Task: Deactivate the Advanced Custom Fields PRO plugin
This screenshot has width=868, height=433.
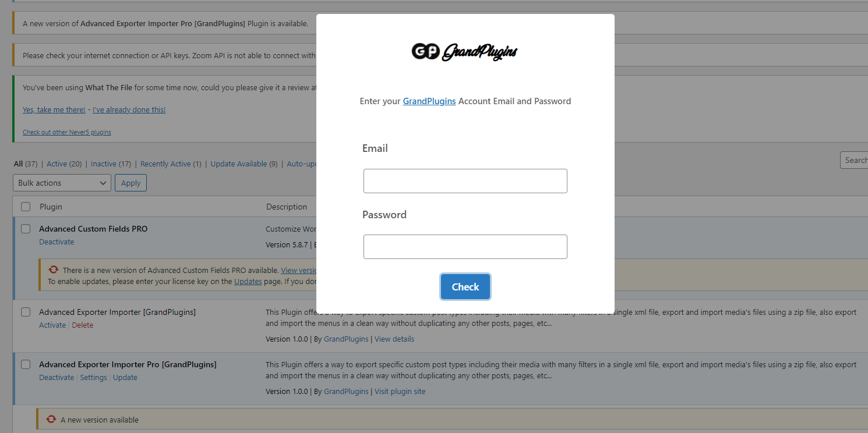Action: pyautogui.click(x=57, y=242)
